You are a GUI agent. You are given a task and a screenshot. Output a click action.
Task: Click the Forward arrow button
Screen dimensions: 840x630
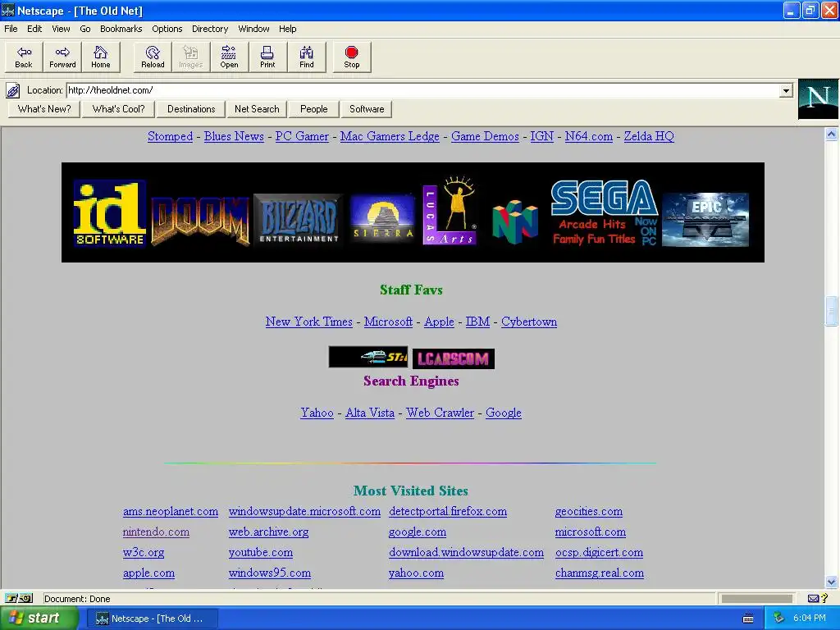pyautogui.click(x=62, y=57)
